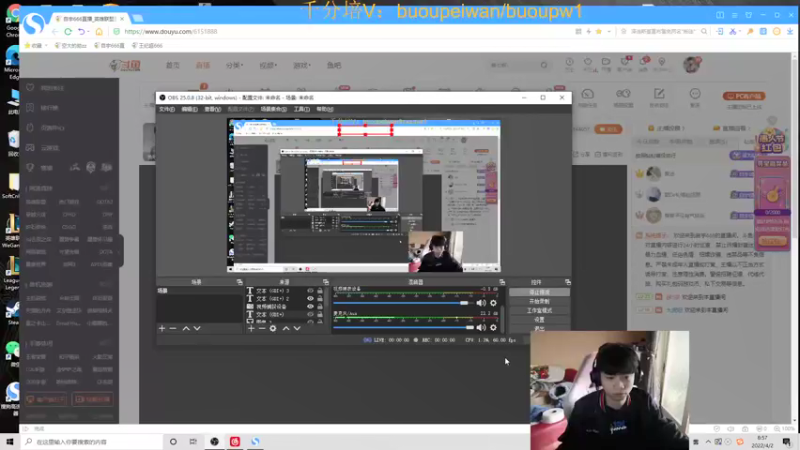The width and height of the screenshot is (800, 450).
Task: Click the Windows taskbar search box
Action: [92, 442]
